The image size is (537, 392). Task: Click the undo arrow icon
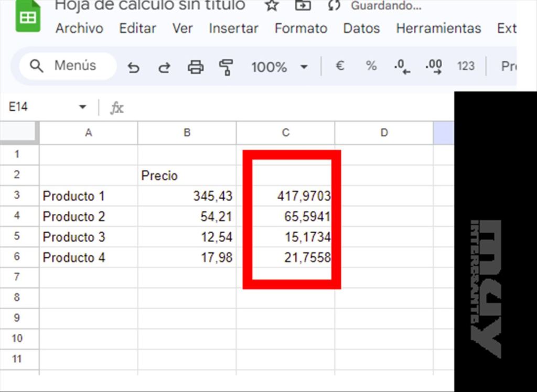click(134, 67)
